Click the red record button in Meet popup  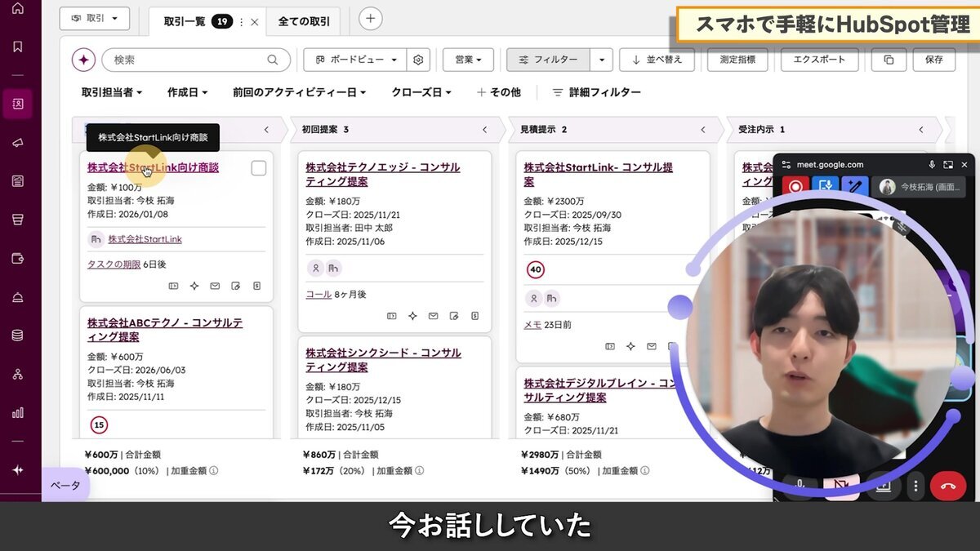pos(795,185)
